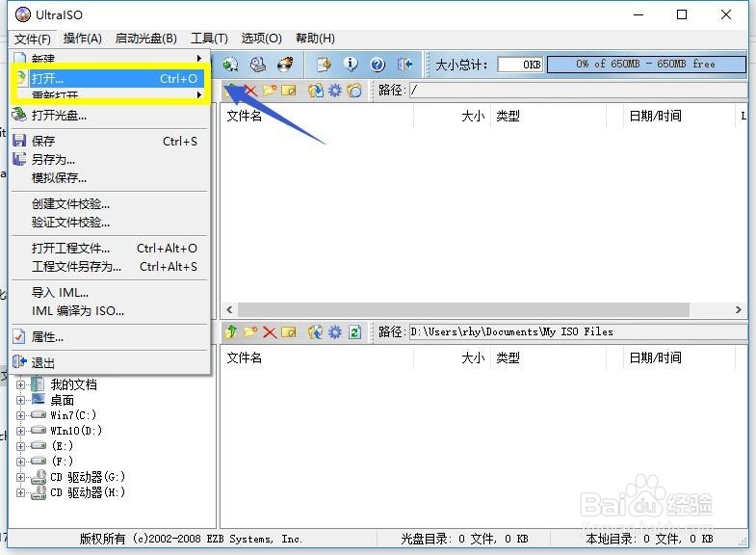Expand the 桌面 tree node
The height and width of the screenshot is (555, 756).
20,400
